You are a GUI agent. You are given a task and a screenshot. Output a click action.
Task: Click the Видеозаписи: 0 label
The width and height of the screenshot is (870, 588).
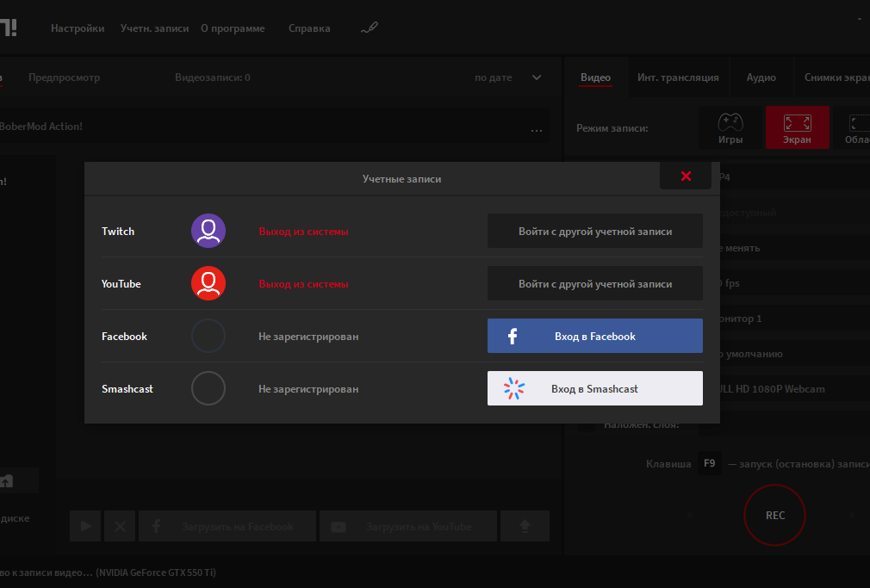pyautogui.click(x=213, y=77)
